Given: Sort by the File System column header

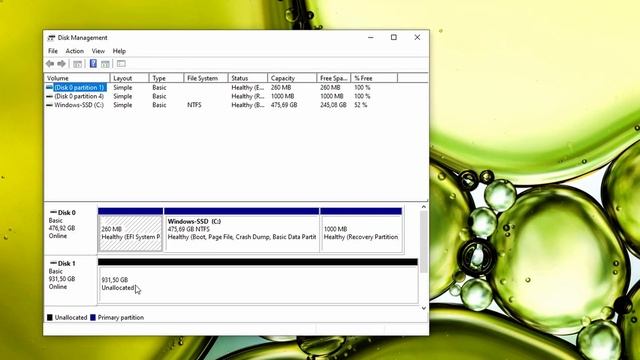Looking at the screenshot, I should click(206, 78).
